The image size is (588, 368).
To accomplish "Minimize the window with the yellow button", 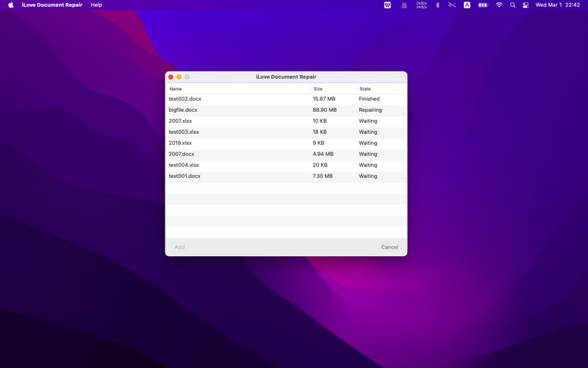I will point(179,77).
